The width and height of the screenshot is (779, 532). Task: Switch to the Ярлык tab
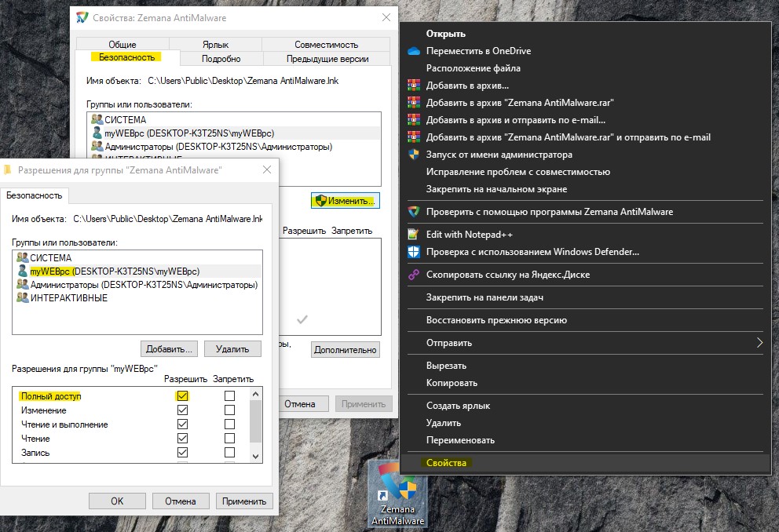(216, 45)
